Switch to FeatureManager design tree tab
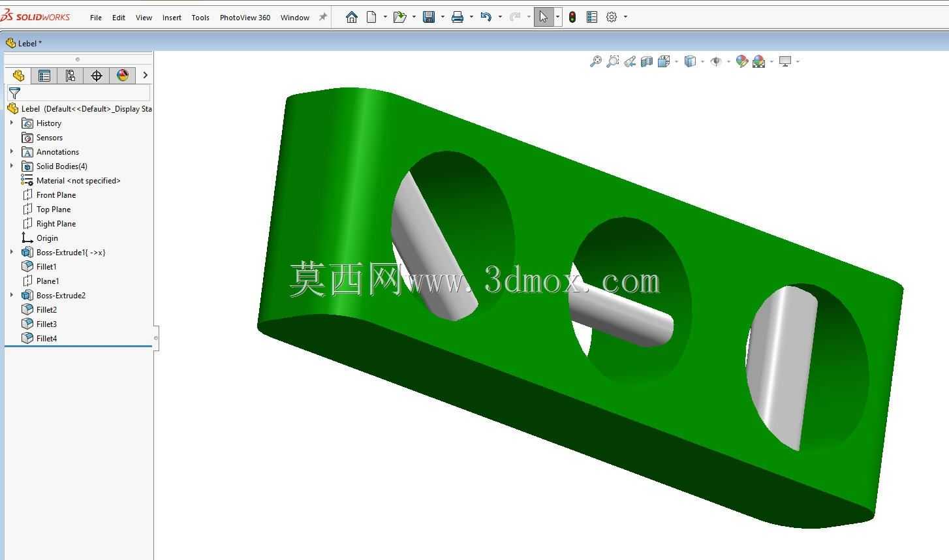Viewport: 949px width, 560px height. click(x=18, y=76)
